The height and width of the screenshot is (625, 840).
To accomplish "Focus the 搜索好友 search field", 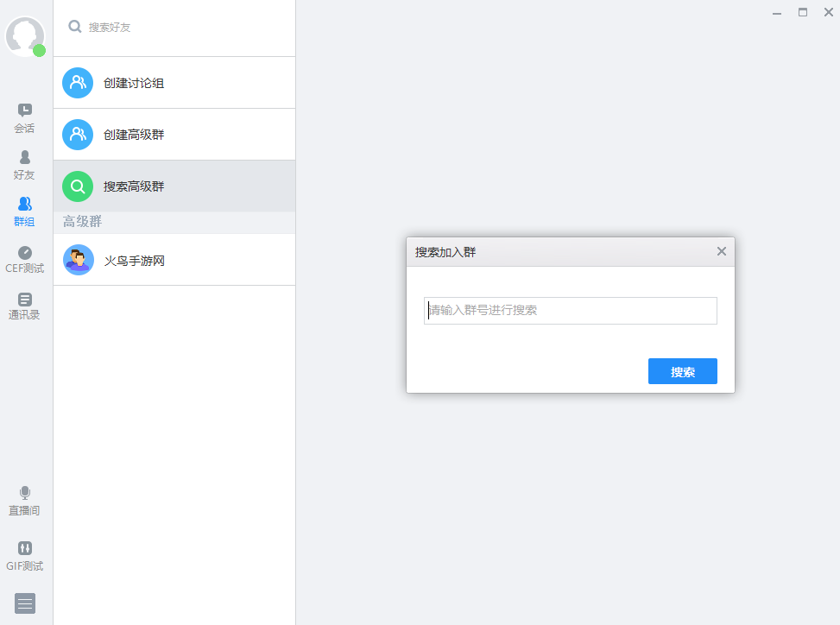I will click(x=182, y=27).
